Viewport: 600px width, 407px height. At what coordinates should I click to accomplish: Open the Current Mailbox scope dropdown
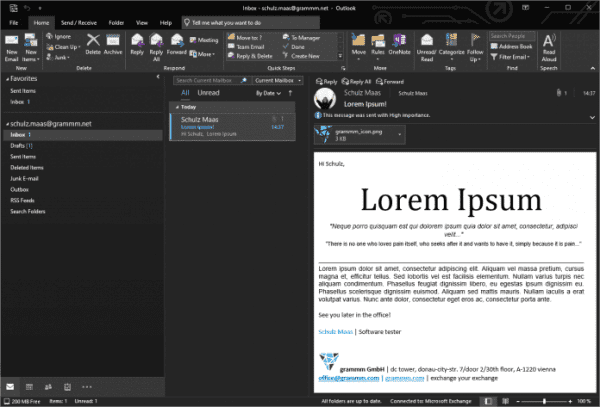pyautogui.click(x=278, y=80)
